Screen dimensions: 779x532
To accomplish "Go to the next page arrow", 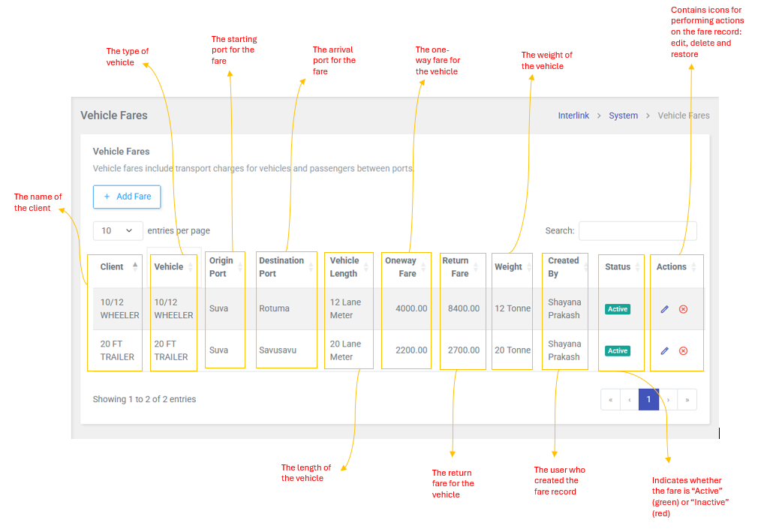I will [668, 400].
